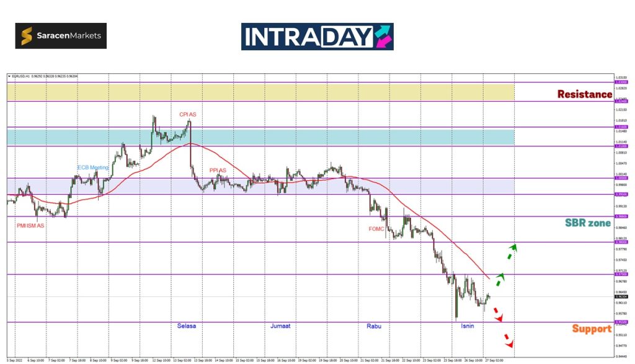Pick the lavender shaded price zone
This screenshot has width=635, height=364.
(x=260, y=186)
